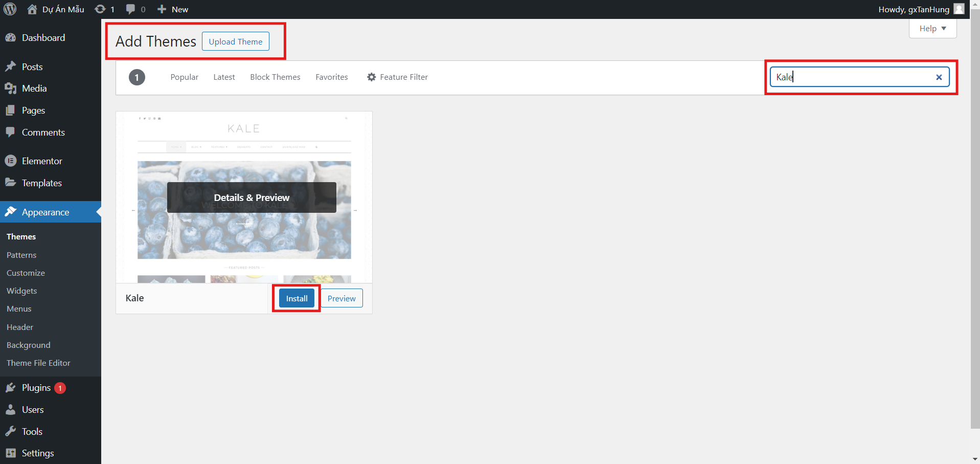Preview the Kale theme
Screen dimensions: 980x464
tap(341, 299)
